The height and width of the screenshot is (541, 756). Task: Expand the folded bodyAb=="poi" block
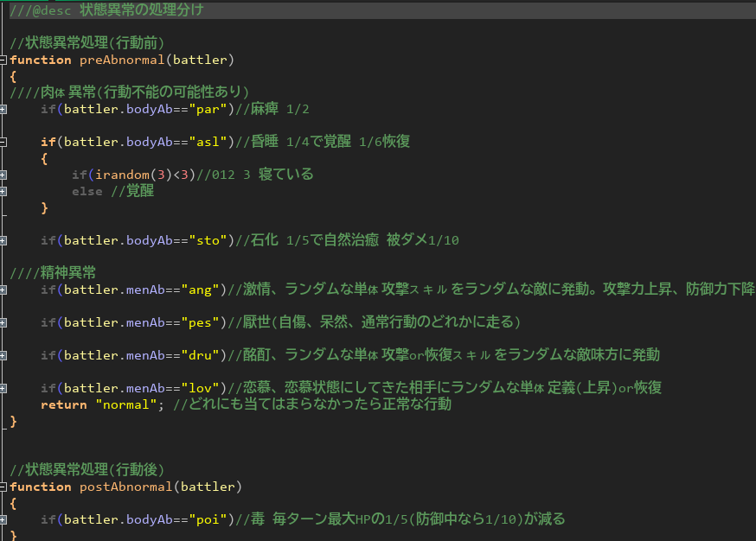tap(3, 519)
